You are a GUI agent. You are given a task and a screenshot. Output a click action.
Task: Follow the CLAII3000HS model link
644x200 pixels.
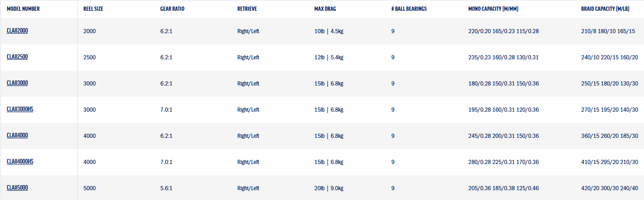tap(20, 109)
